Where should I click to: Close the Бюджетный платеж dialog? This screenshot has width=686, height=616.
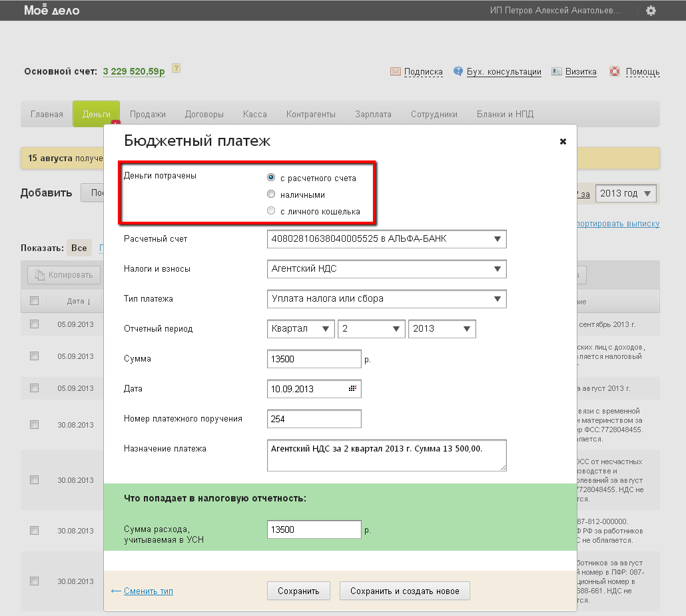[x=563, y=141]
